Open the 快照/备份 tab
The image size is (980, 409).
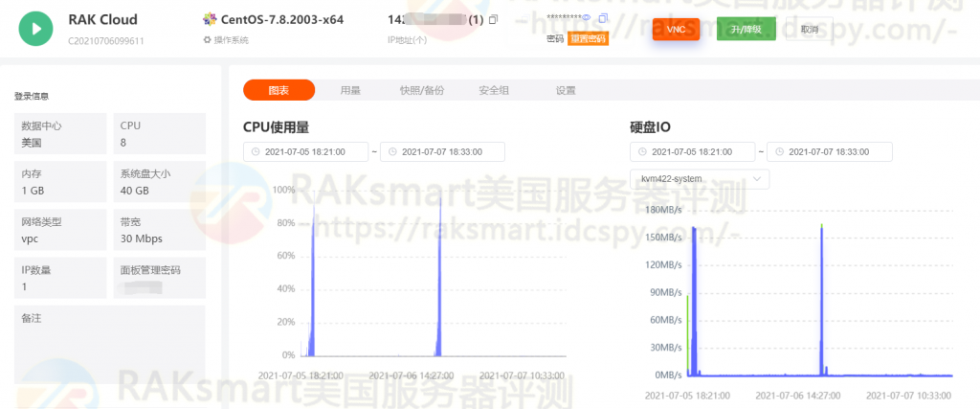click(x=422, y=90)
